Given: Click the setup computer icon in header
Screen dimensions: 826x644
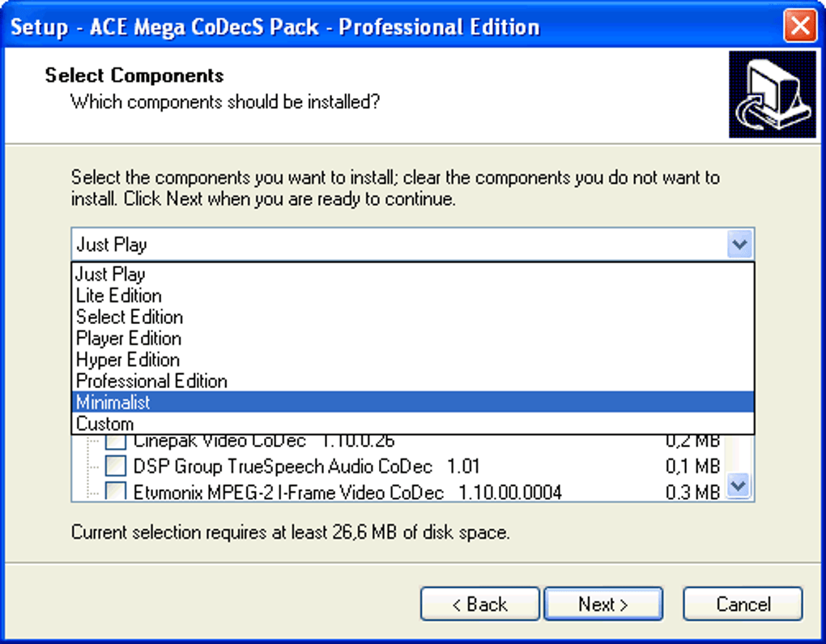Looking at the screenshot, I should pyautogui.click(x=773, y=94).
